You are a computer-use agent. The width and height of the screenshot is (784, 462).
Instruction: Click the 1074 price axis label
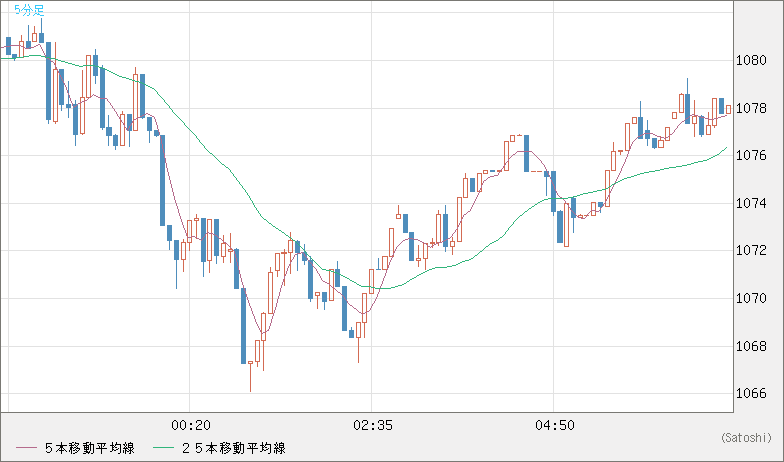(752, 204)
